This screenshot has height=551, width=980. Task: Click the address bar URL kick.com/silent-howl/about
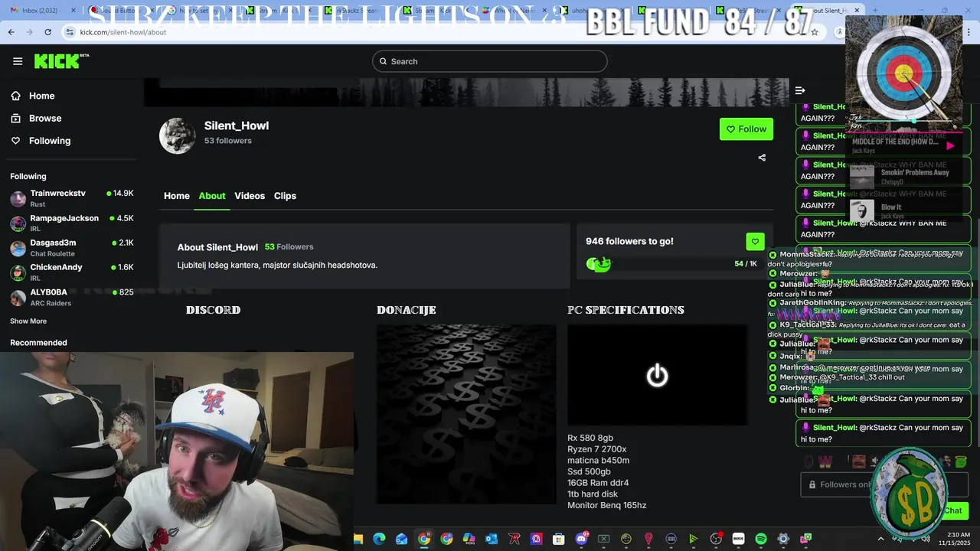pos(123,32)
